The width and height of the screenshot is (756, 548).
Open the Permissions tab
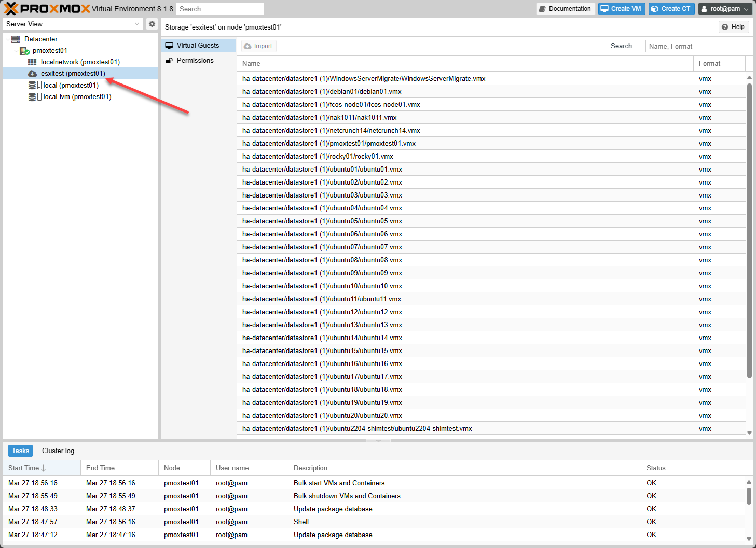198,61
